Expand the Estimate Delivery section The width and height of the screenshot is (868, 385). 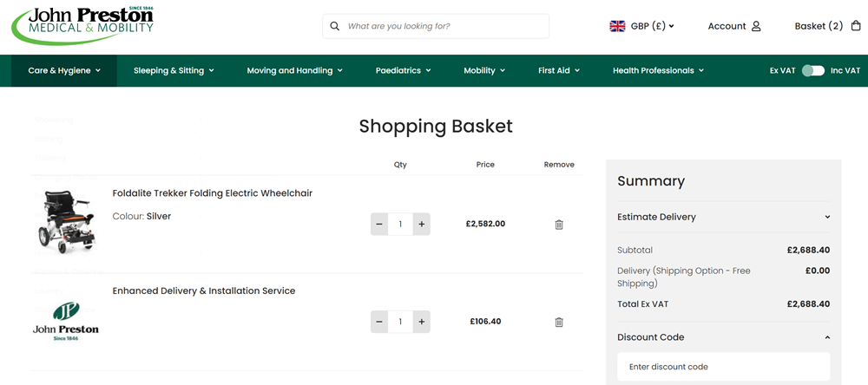(x=723, y=217)
